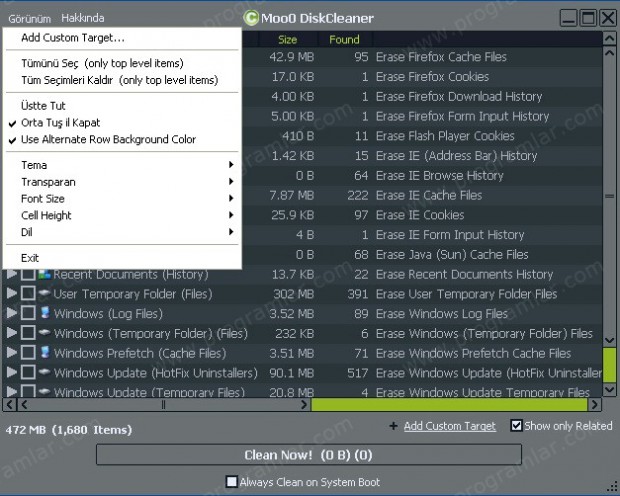This screenshot has width=620, height=496.
Task: Click the Moo0 DiskCleaner logo icon
Action: 251,18
